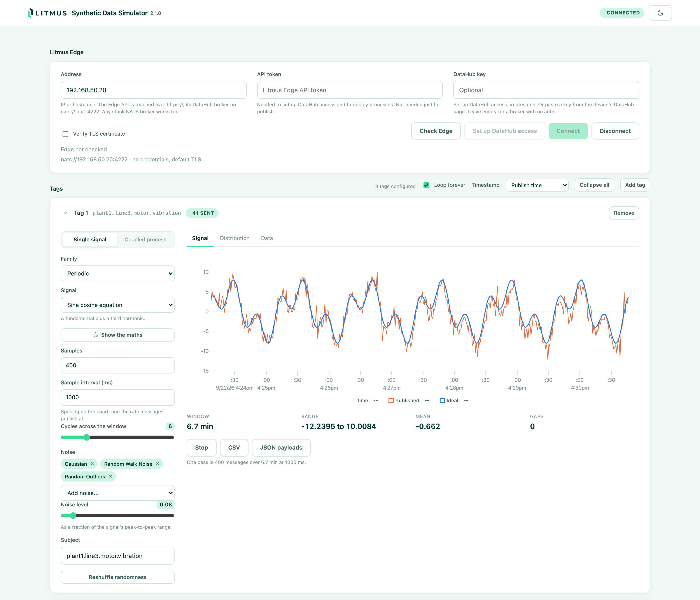This screenshot has height=600, width=700.
Task: Click the DataHub key input field
Action: tap(546, 90)
